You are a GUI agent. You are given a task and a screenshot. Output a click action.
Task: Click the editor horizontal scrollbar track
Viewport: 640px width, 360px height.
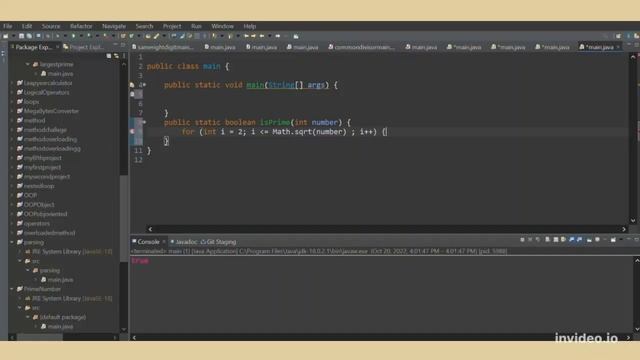coord(387,229)
